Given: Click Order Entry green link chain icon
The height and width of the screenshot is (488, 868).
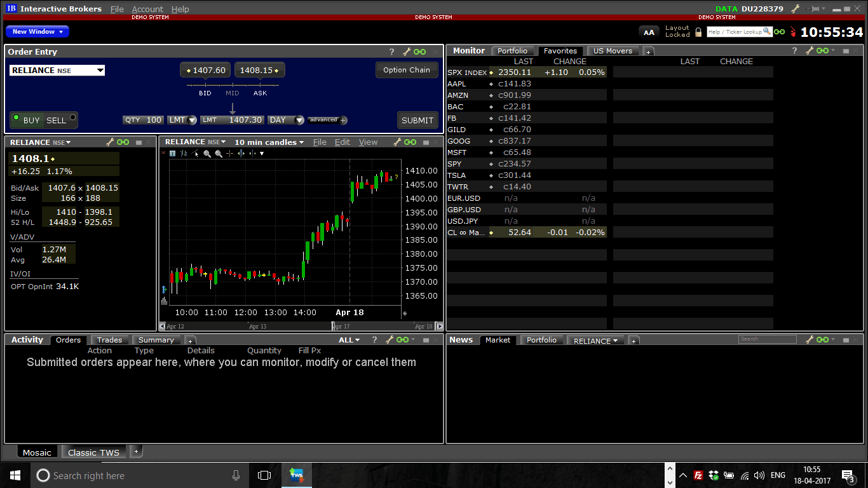Looking at the screenshot, I should (419, 52).
